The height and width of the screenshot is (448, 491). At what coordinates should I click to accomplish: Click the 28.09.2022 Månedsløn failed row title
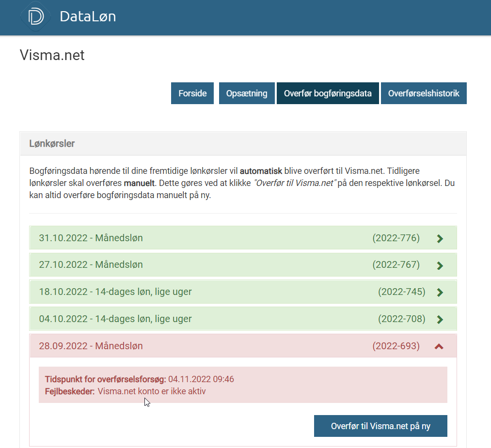pyautogui.click(x=91, y=346)
